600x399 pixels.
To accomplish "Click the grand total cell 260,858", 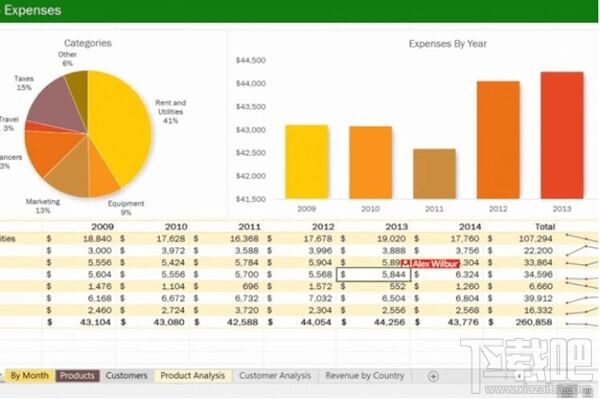I will pyautogui.click(x=533, y=322).
